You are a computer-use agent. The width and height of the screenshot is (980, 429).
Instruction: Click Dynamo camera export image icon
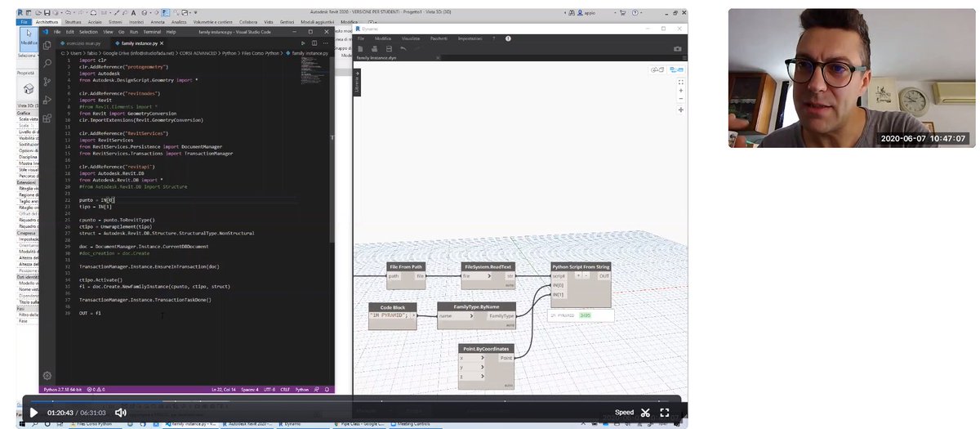coord(677,49)
